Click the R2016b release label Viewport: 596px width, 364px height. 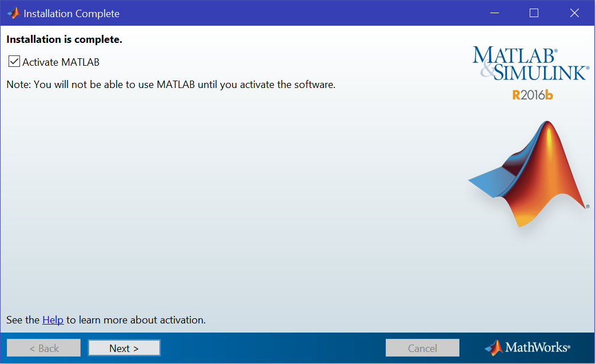tap(532, 95)
